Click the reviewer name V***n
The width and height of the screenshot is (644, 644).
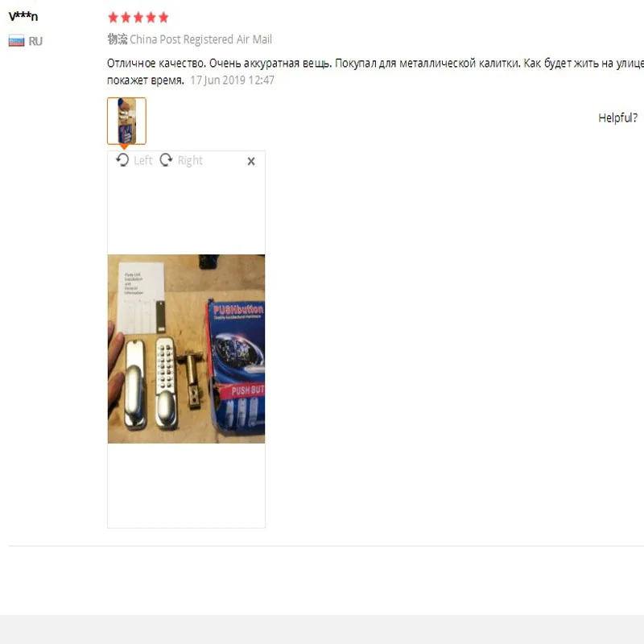tap(23, 16)
